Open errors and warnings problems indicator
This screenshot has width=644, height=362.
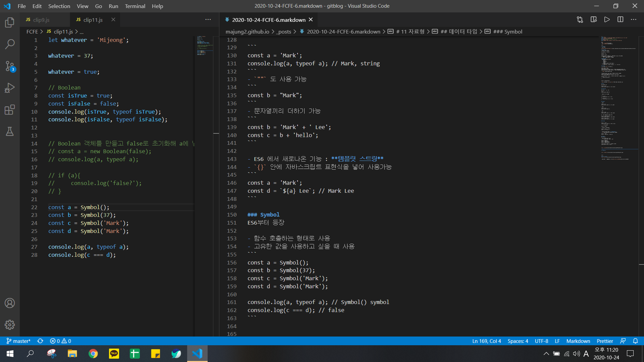click(x=60, y=341)
